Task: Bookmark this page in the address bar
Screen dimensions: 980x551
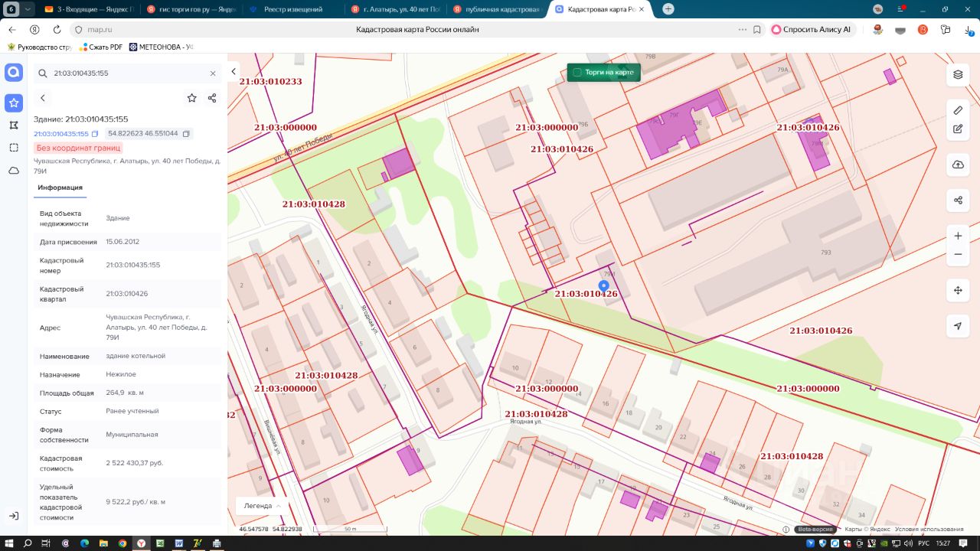Action: coord(757,29)
